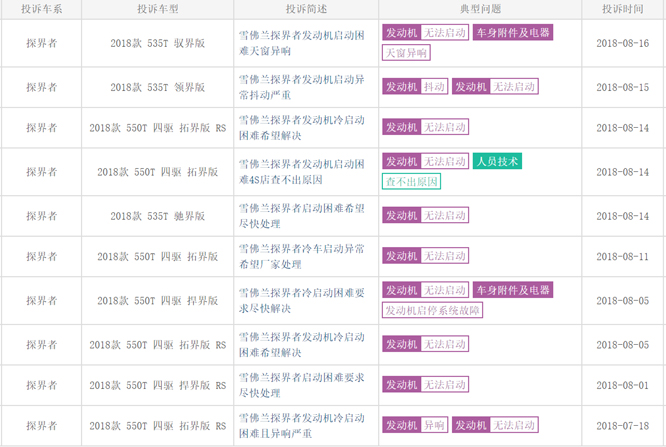The height and width of the screenshot is (447, 666).
Task: Click the date 2018-08-11
Action: point(623,256)
